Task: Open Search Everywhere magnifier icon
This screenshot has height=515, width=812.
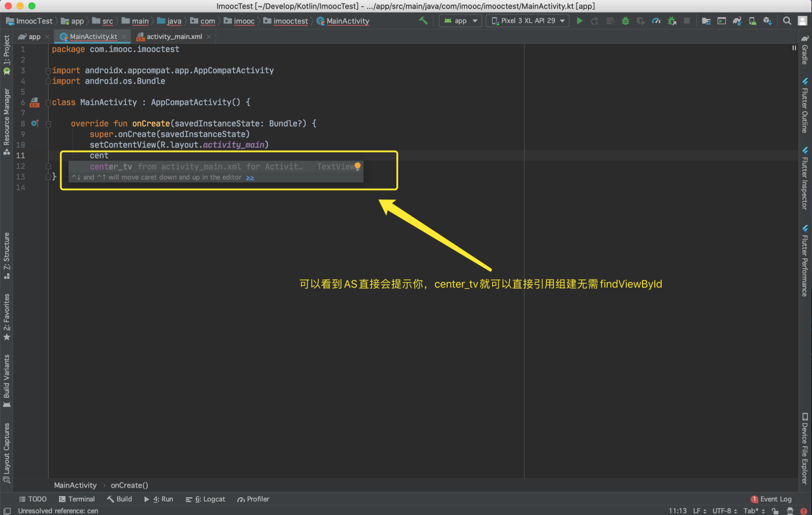Action: tap(787, 21)
